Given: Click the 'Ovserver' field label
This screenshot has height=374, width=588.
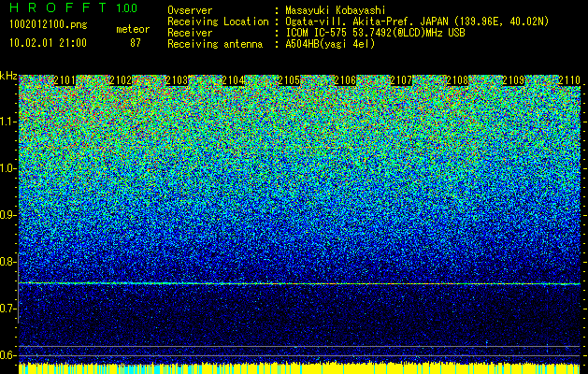Looking at the screenshot, I should pyautogui.click(x=190, y=10).
